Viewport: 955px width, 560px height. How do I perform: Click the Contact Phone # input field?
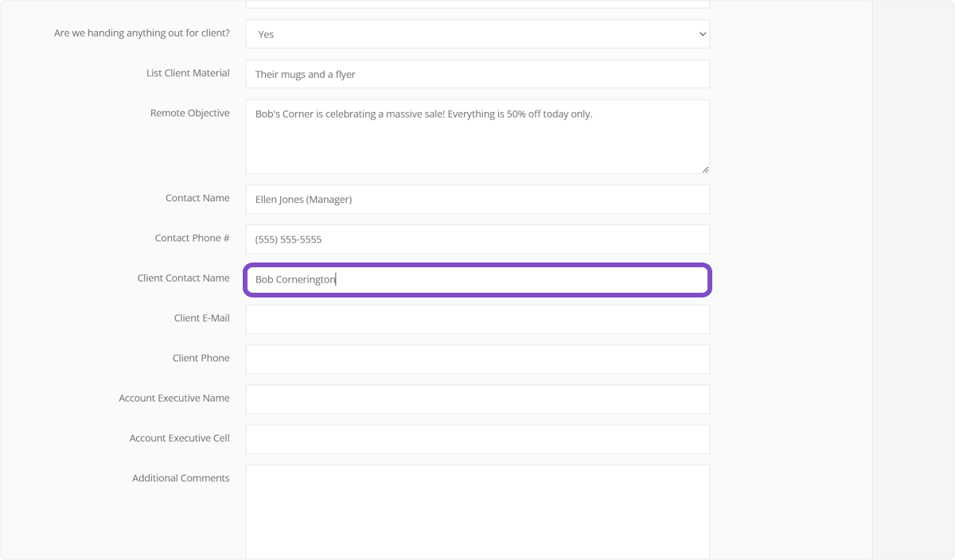point(477,239)
